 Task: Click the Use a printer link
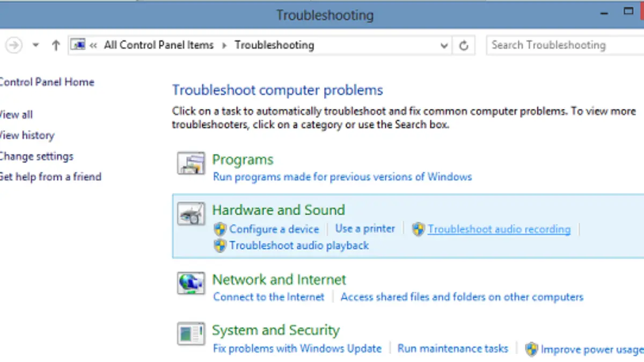point(365,228)
